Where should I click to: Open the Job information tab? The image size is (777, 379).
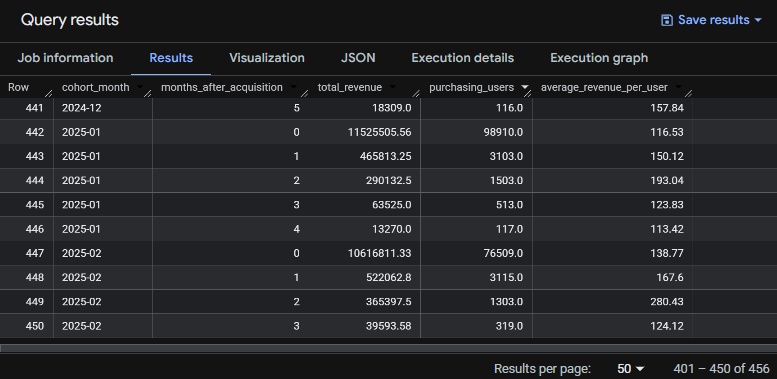click(65, 58)
